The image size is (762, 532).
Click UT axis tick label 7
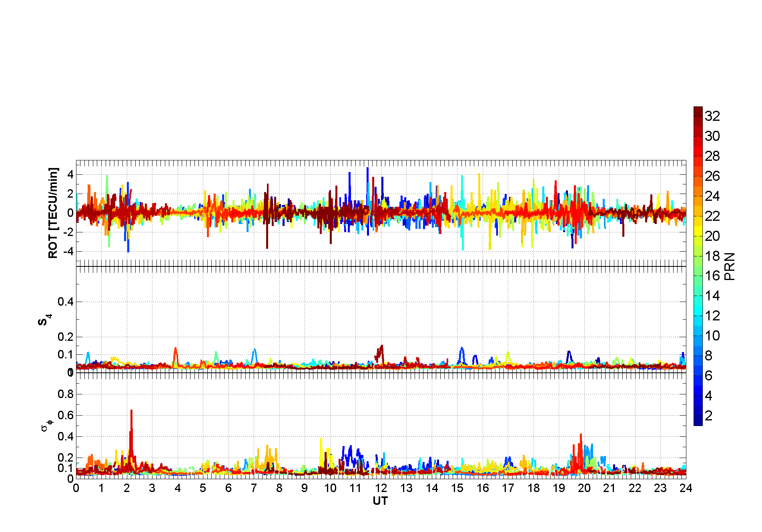coord(254,488)
